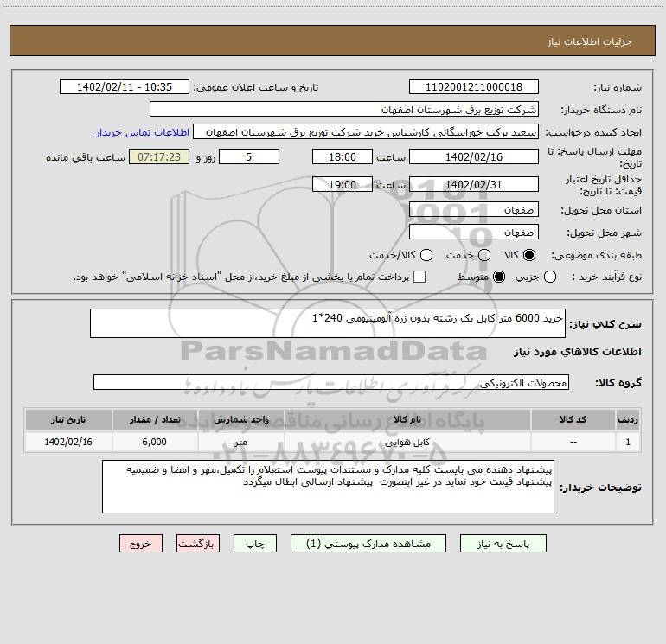Click the نام کالا column header
666x644 pixels.
click(x=407, y=419)
